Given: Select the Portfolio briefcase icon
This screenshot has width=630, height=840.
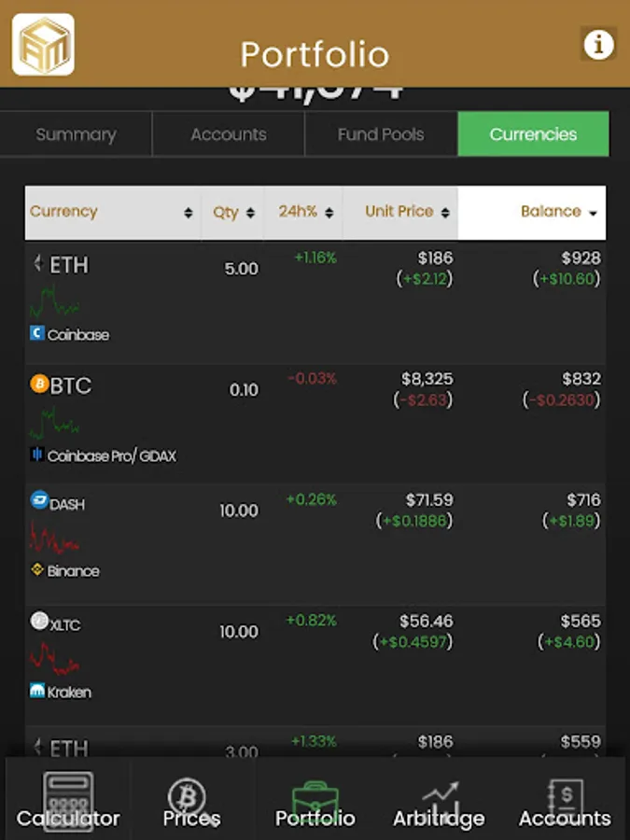Looking at the screenshot, I should (x=315, y=802).
